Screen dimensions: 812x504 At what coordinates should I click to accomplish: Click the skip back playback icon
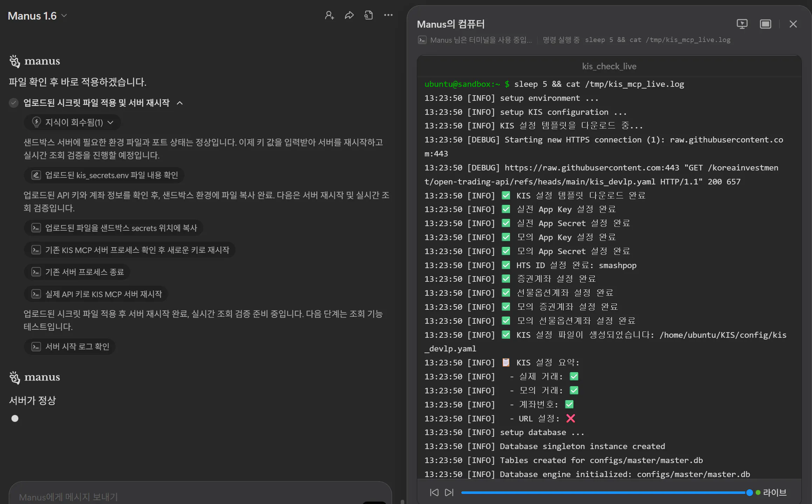point(434,492)
